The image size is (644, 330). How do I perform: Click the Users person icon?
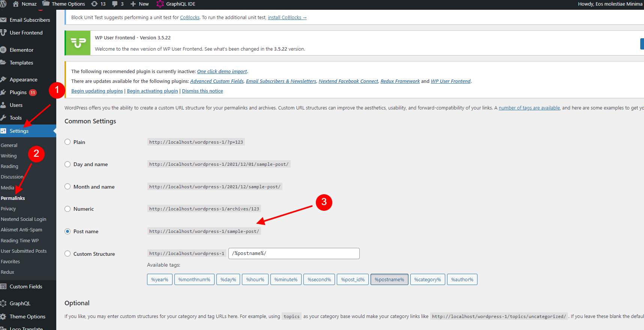coord(3,105)
